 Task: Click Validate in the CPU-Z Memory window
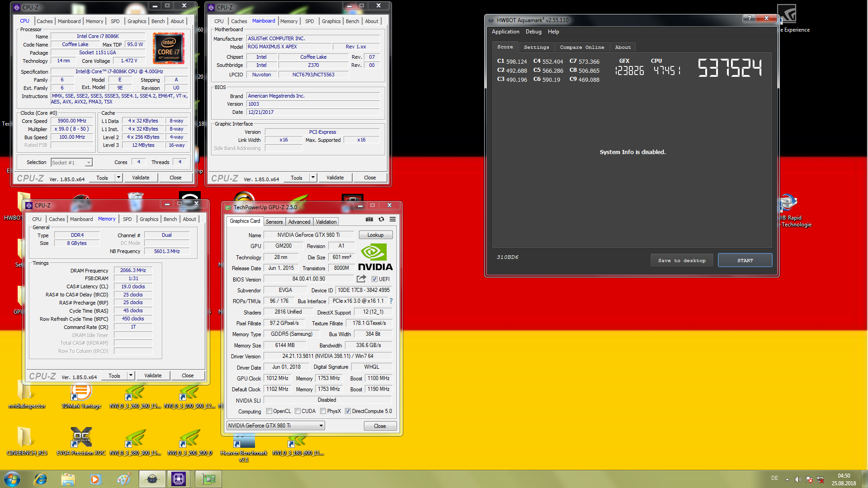pyautogui.click(x=153, y=375)
